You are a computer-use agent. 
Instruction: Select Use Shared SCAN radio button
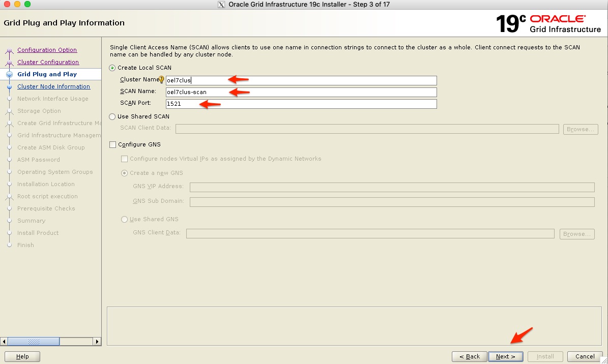[x=112, y=116]
